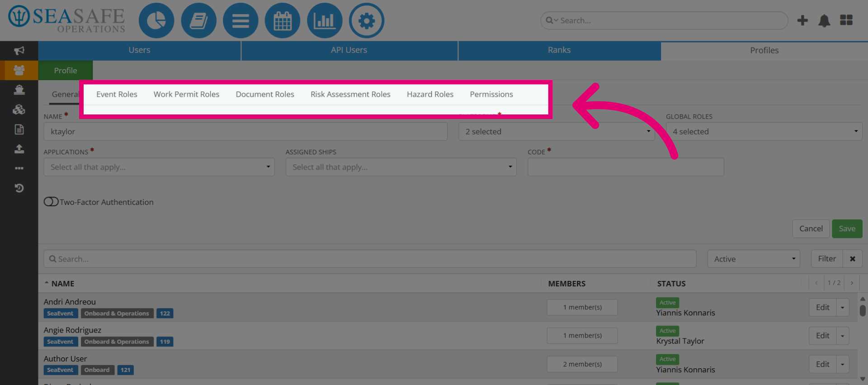
Task: Click the Filter button
Action: (827, 259)
